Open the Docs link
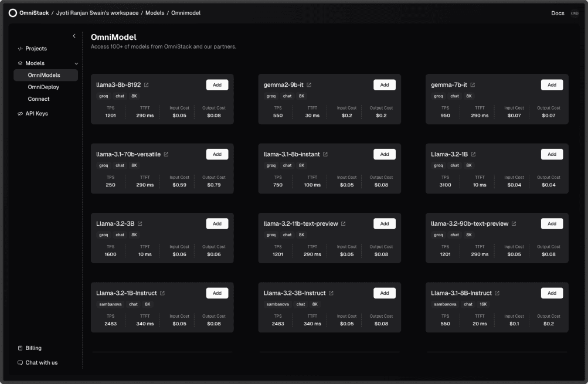Image resolution: width=588 pixels, height=384 pixels. pos(558,13)
